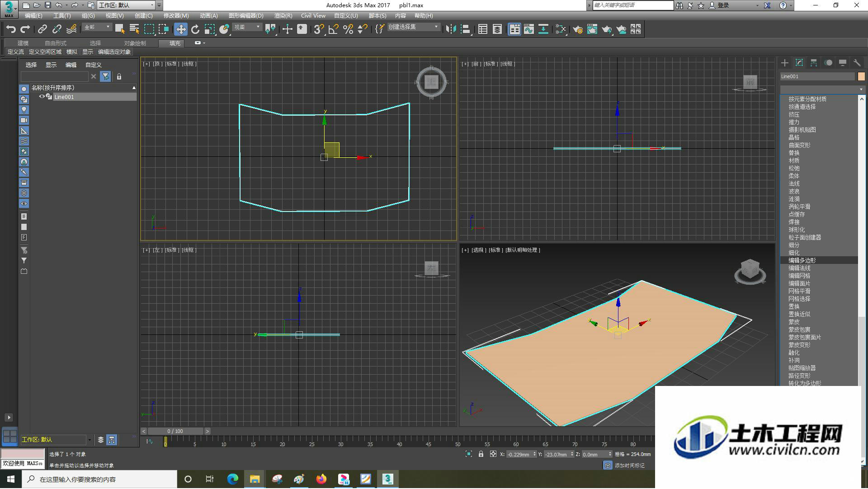The height and width of the screenshot is (489, 868).
Task: Click the Render Production teapot icon
Action: [x=607, y=29]
